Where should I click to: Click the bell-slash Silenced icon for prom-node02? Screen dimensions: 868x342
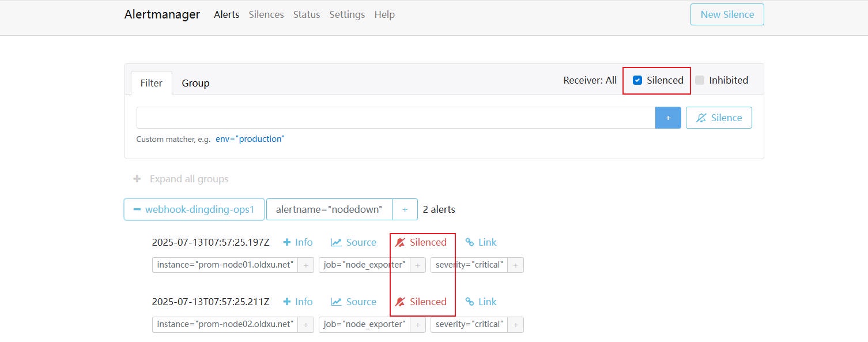point(400,302)
